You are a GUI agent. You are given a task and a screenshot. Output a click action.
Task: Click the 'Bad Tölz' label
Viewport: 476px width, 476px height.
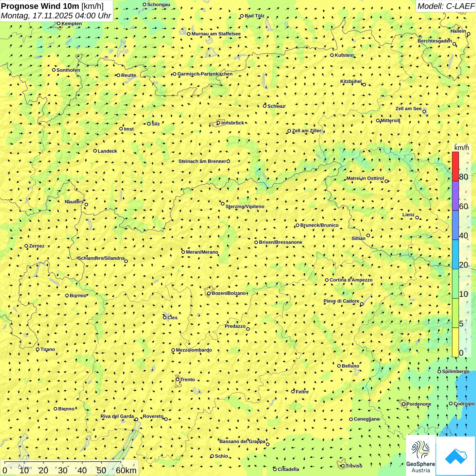tap(254, 16)
